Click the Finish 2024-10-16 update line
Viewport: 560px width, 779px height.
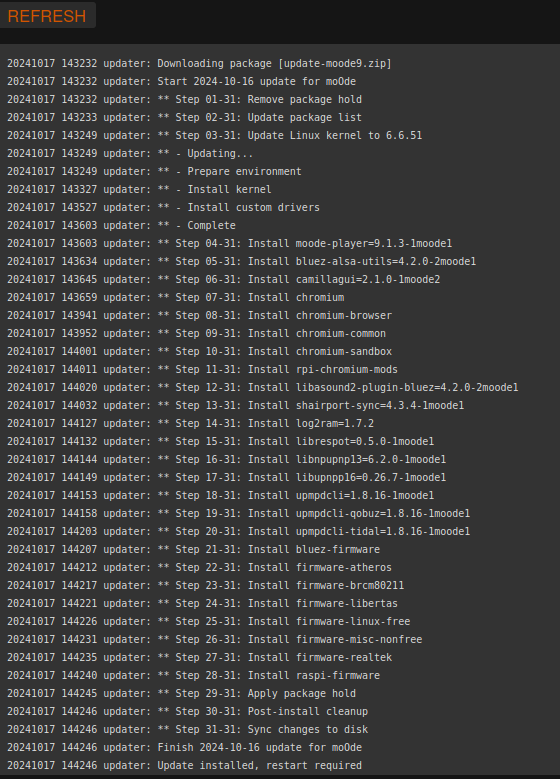(184, 747)
